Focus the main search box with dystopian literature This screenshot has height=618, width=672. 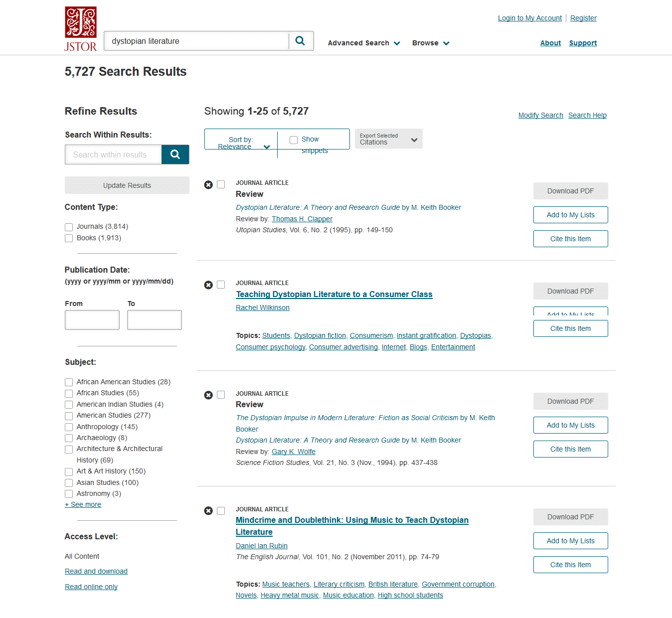click(196, 41)
